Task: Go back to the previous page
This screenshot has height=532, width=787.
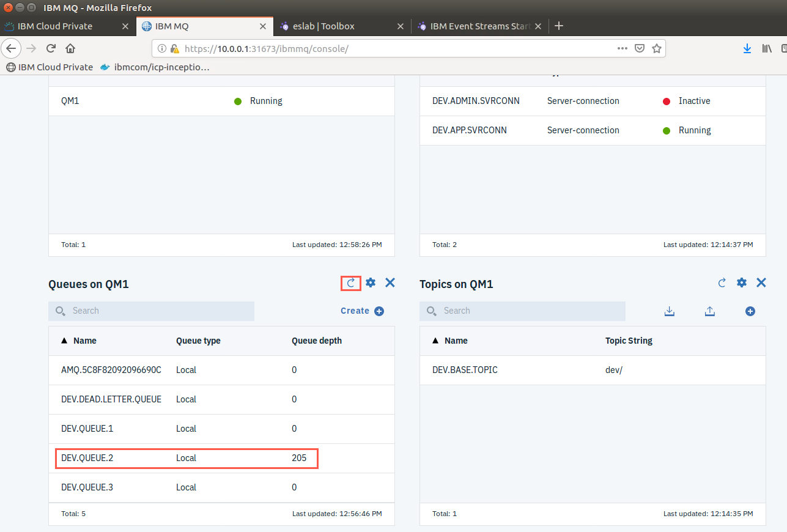Action: (x=11, y=48)
